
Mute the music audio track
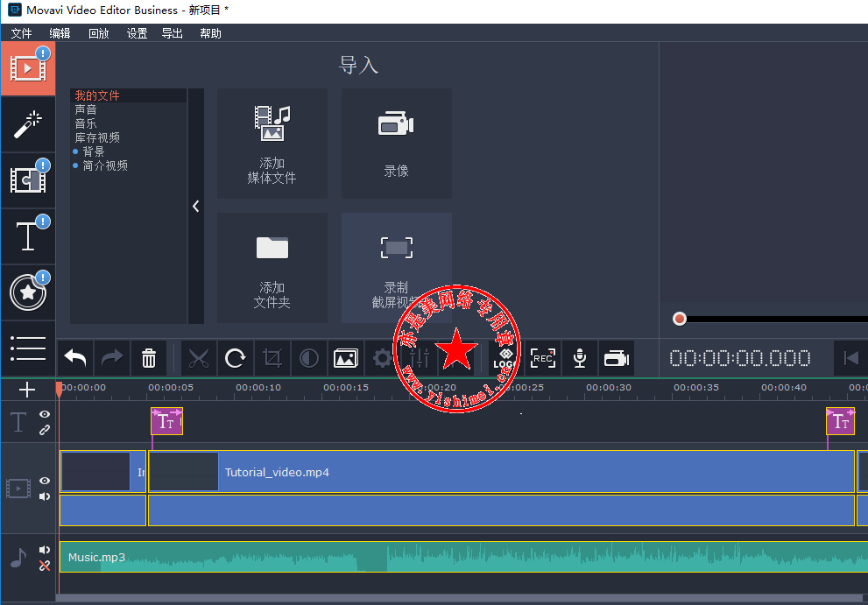click(45, 550)
